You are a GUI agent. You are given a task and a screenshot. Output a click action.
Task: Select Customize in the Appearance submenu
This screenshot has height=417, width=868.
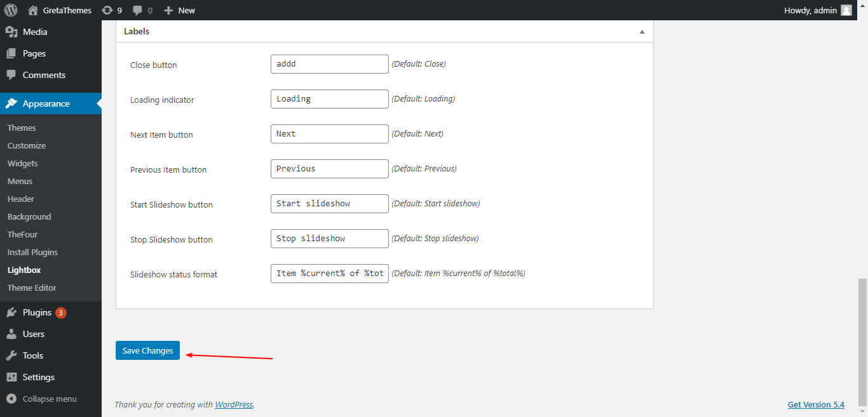tap(26, 145)
